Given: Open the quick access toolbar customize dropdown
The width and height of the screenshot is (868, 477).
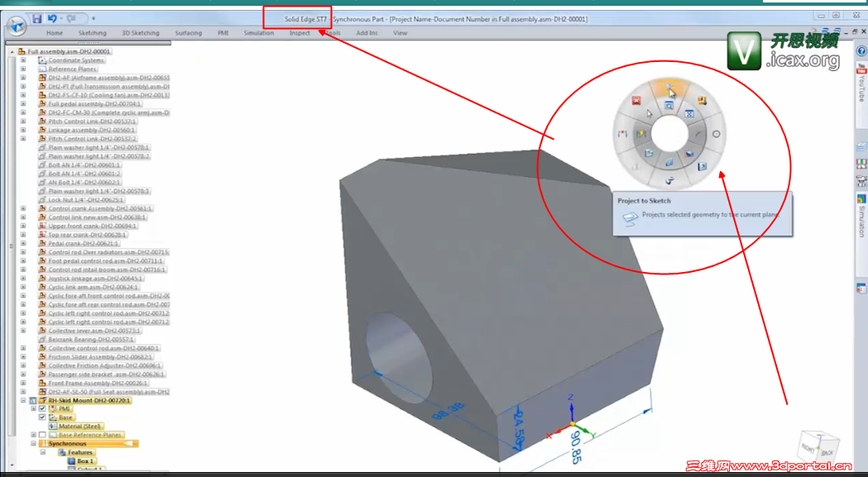Looking at the screenshot, I should (x=94, y=19).
